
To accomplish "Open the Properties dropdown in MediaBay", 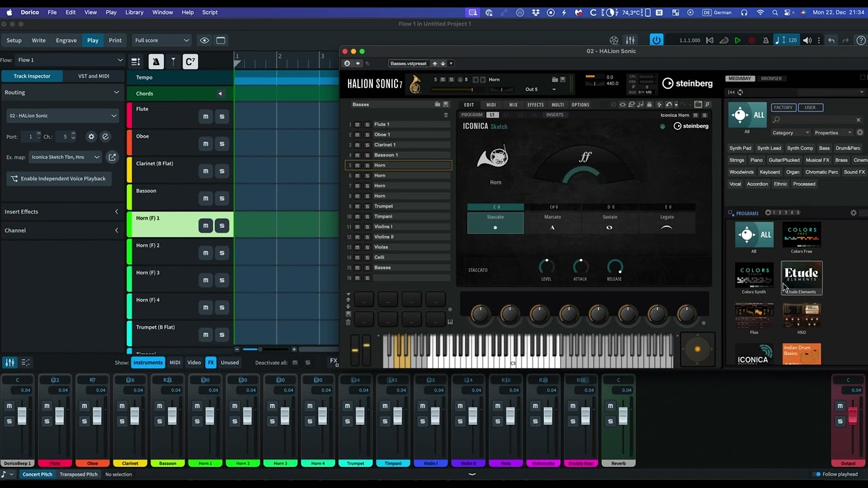I will click(x=833, y=133).
